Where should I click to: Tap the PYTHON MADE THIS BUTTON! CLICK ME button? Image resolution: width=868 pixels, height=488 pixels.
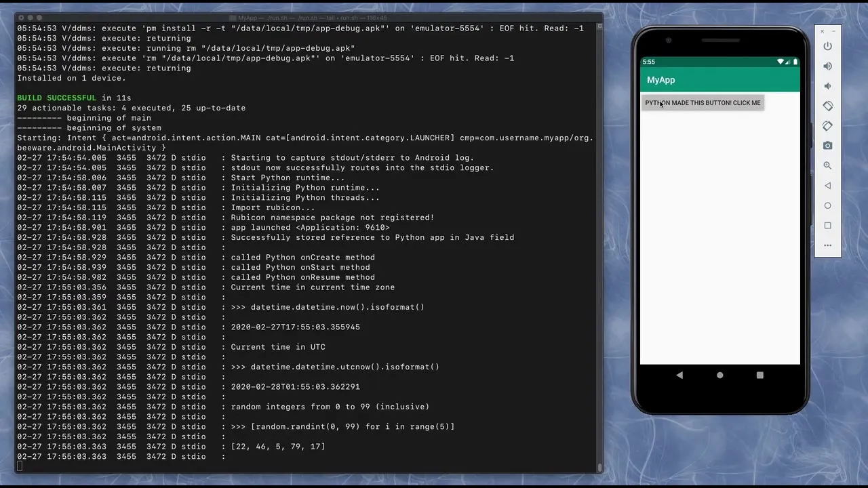pos(703,102)
